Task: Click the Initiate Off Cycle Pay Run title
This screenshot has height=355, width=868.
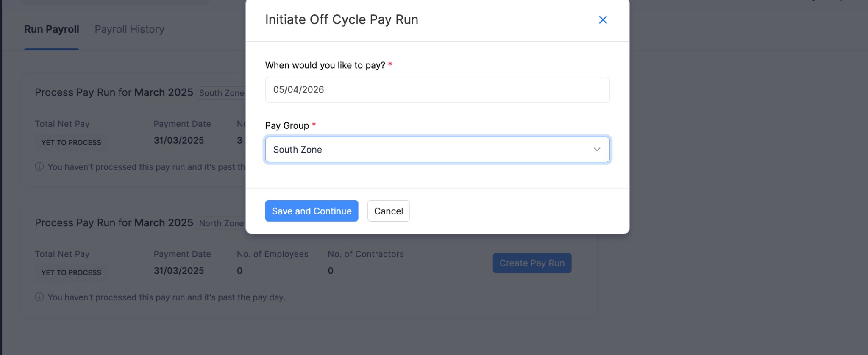Action: pyautogui.click(x=342, y=19)
